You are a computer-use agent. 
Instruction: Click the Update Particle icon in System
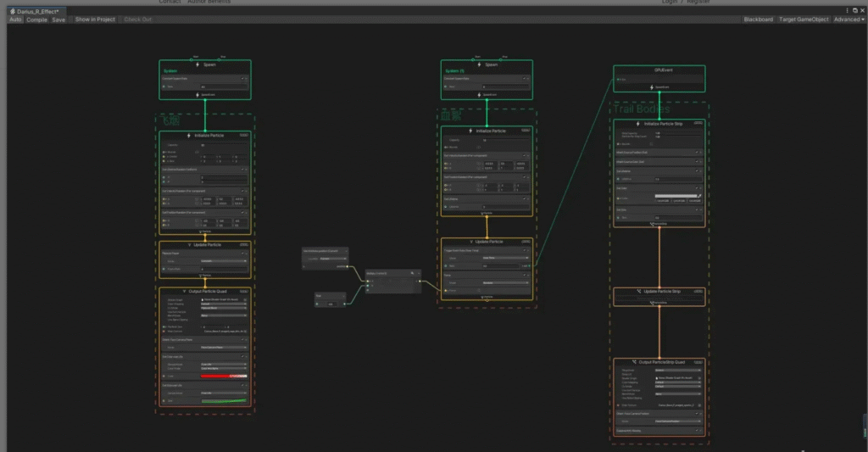[189, 245]
